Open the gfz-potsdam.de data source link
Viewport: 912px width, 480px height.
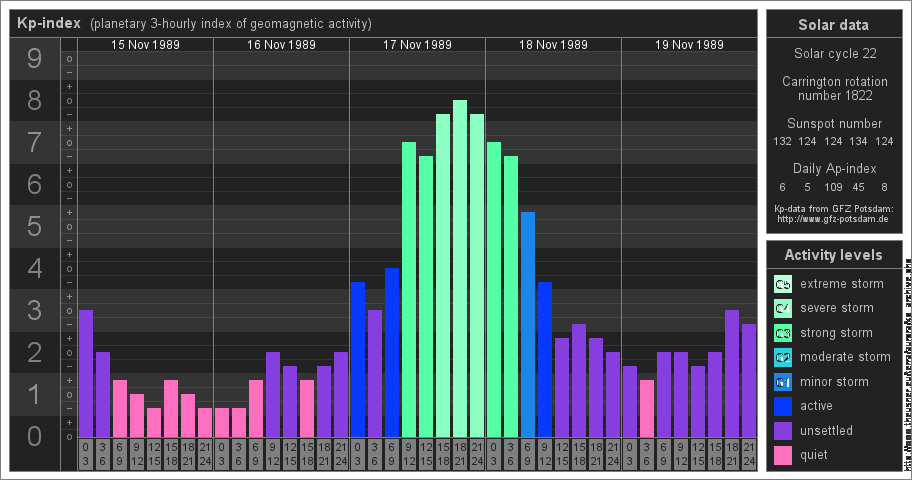[x=833, y=218]
